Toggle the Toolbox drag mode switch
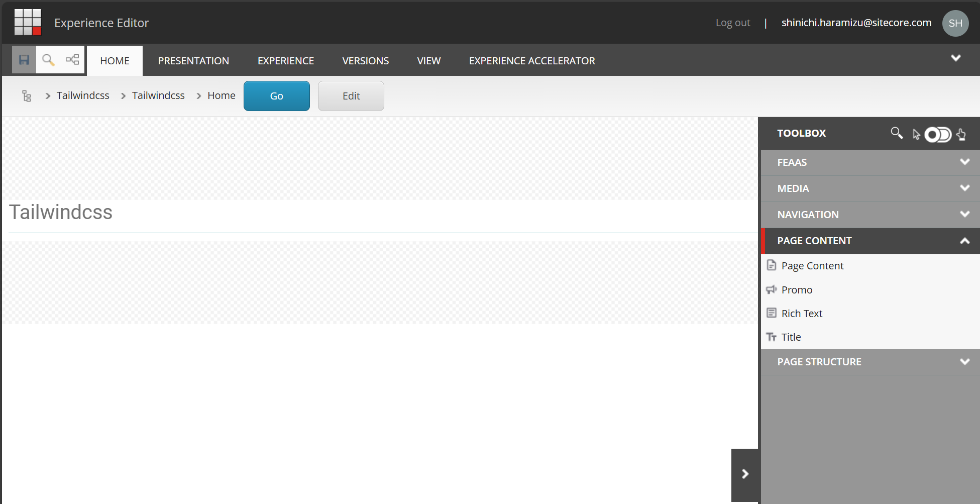Viewport: 980px width, 504px height. pyautogui.click(x=938, y=135)
